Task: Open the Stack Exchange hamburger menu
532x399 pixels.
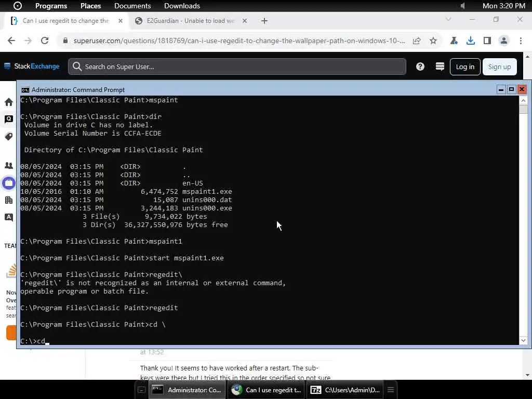Action: 7,66
